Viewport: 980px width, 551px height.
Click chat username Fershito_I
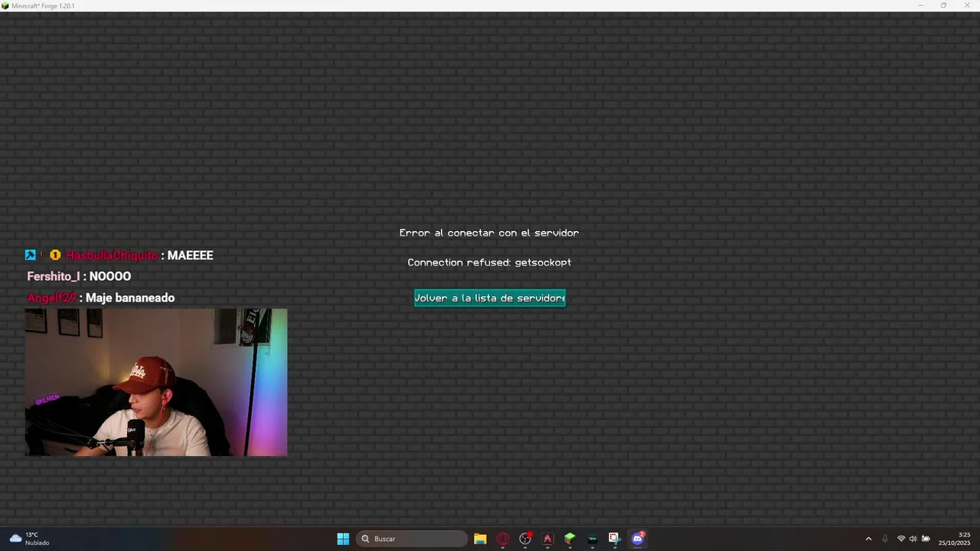point(53,276)
